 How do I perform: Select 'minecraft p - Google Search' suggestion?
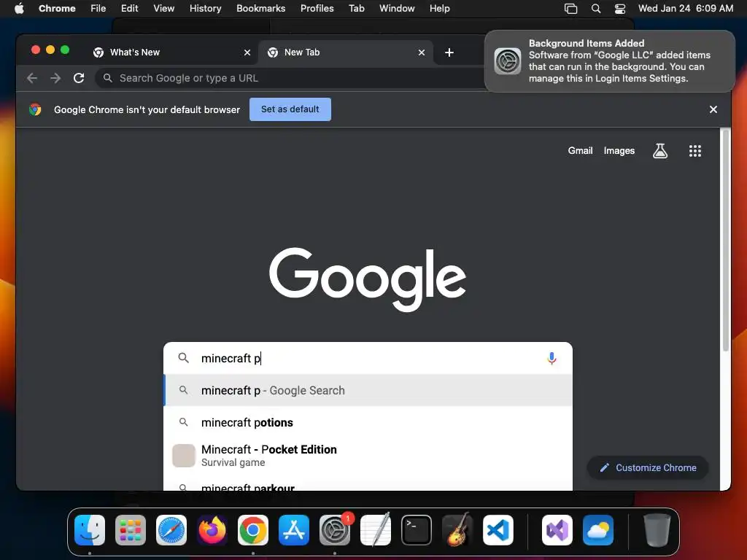(368, 391)
